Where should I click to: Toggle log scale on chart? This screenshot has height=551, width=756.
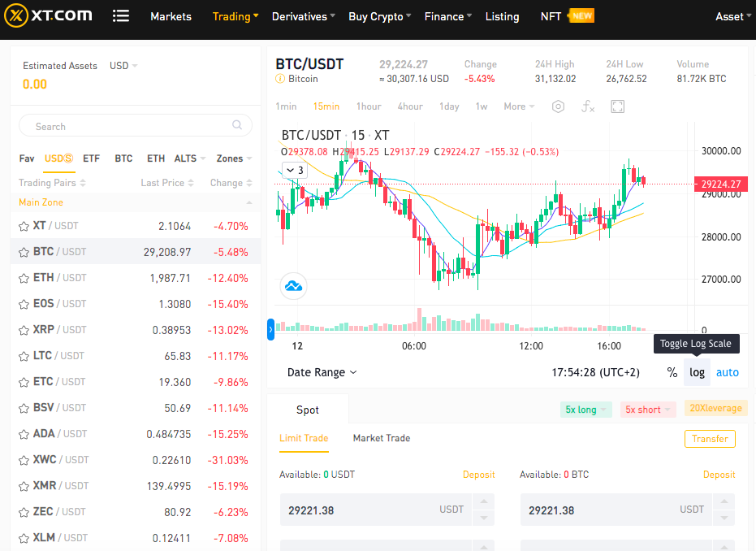click(697, 372)
